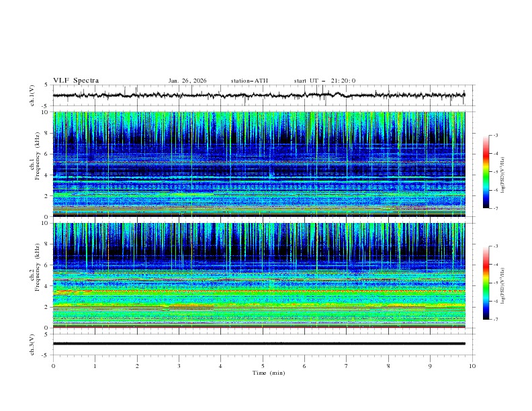Click the ch.1 color bar 'log(PSD)(V²/Hz)' label
532x411 pixels.
click(503, 175)
